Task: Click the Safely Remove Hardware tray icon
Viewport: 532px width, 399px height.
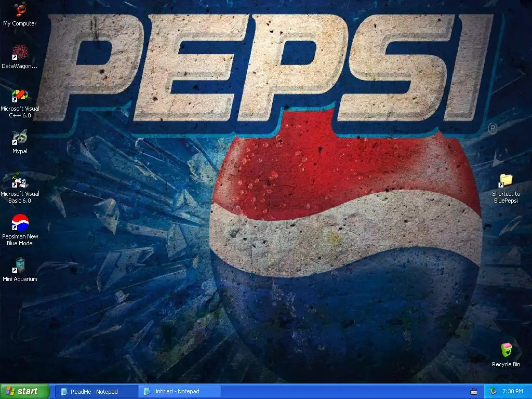Action: pyautogui.click(x=494, y=392)
